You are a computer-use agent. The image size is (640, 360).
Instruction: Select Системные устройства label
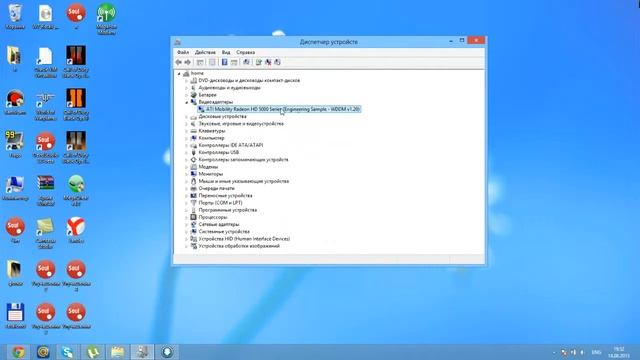coord(224,232)
